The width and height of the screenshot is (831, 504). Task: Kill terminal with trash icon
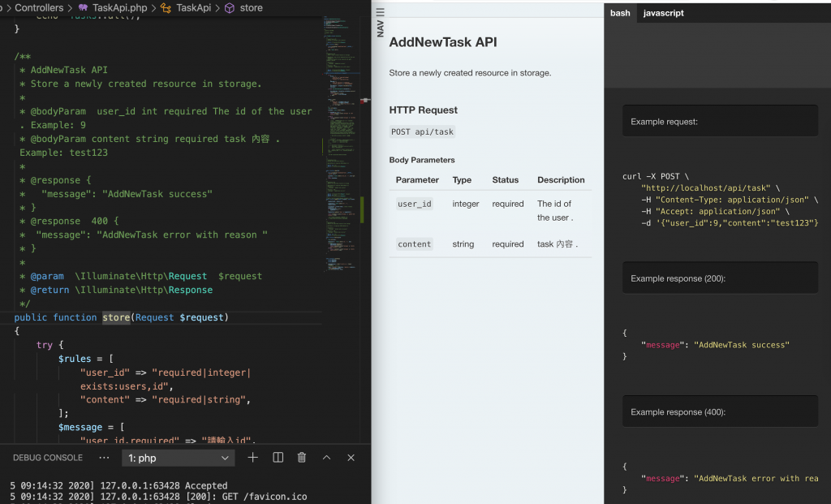tap(302, 458)
